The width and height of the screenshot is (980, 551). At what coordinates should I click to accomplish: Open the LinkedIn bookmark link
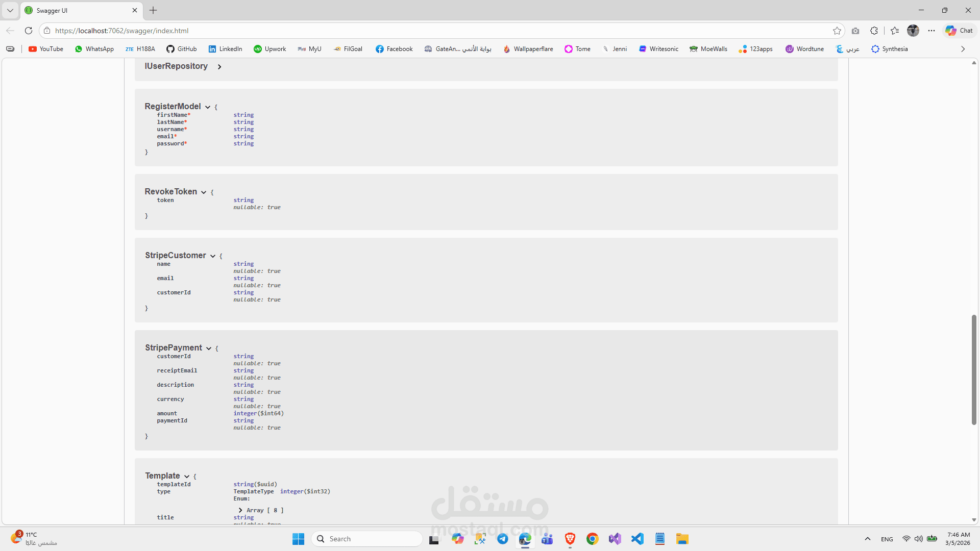click(x=225, y=49)
